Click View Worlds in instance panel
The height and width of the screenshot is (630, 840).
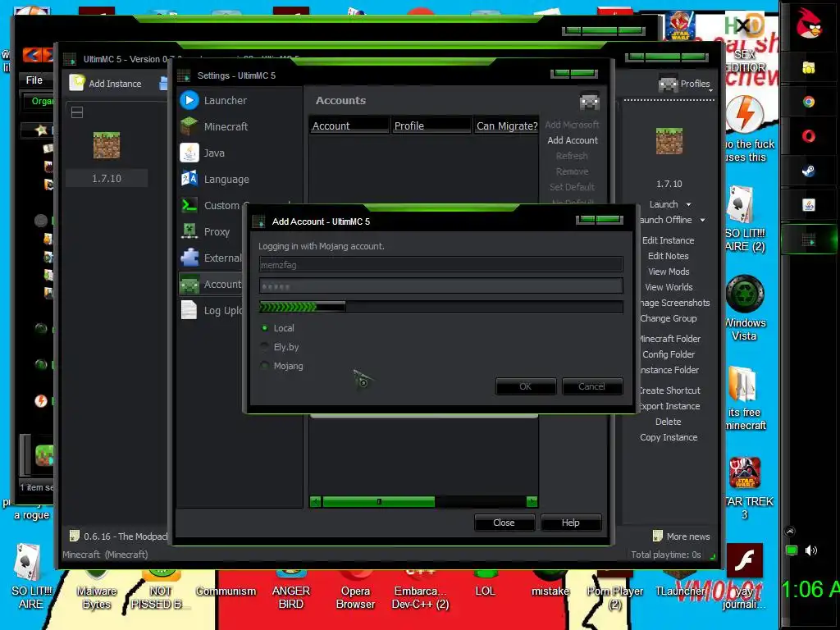pos(669,287)
